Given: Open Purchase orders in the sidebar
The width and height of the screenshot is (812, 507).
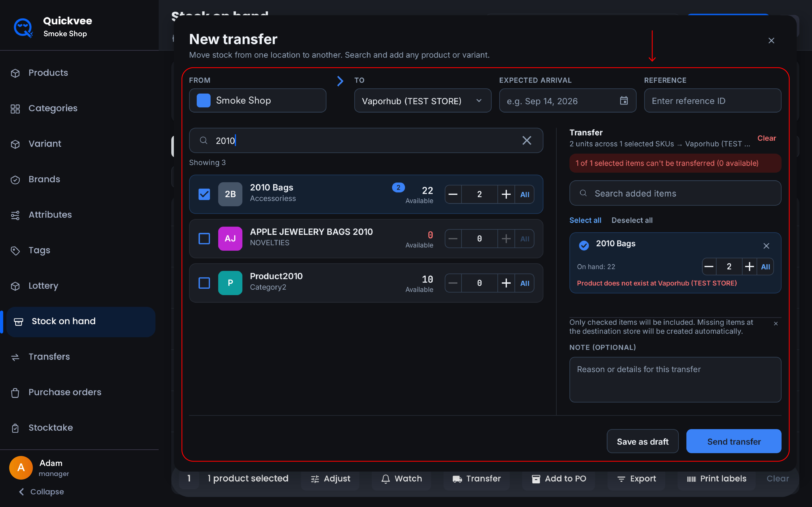Looking at the screenshot, I should pyautogui.click(x=65, y=392).
